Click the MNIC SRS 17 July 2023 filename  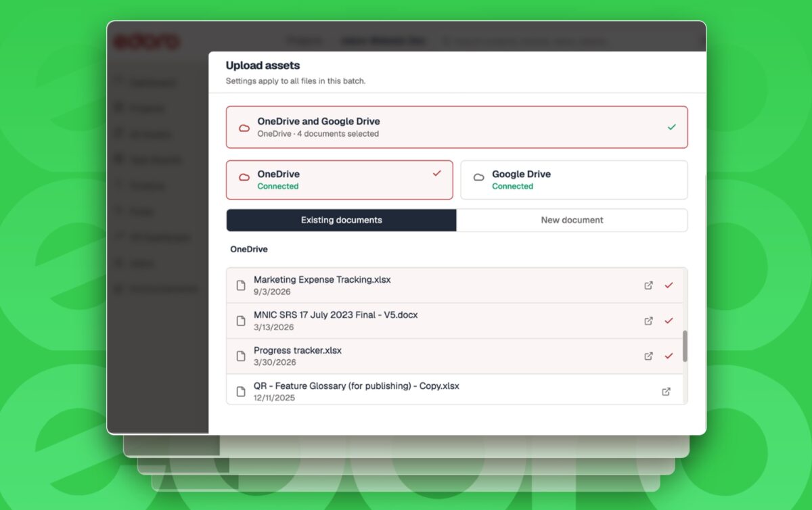pos(336,315)
